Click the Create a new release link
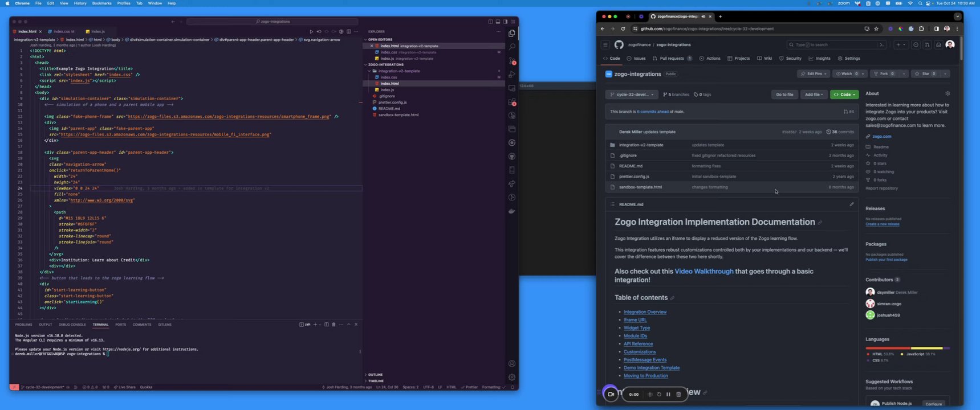The height and width of the screenshot is (410, 980). coord(882,224)
